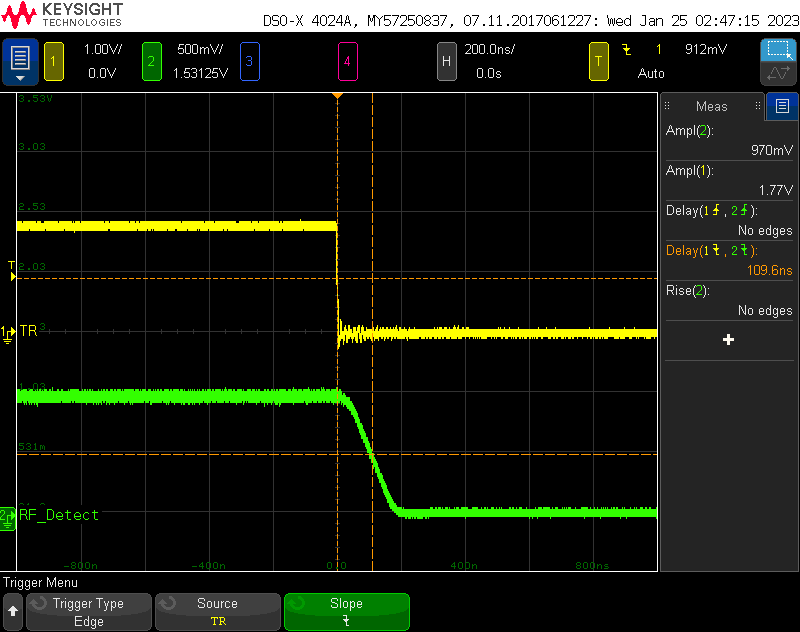Add a measurement with the plus button
800x632 pixels.
click(x=729, y=340)
